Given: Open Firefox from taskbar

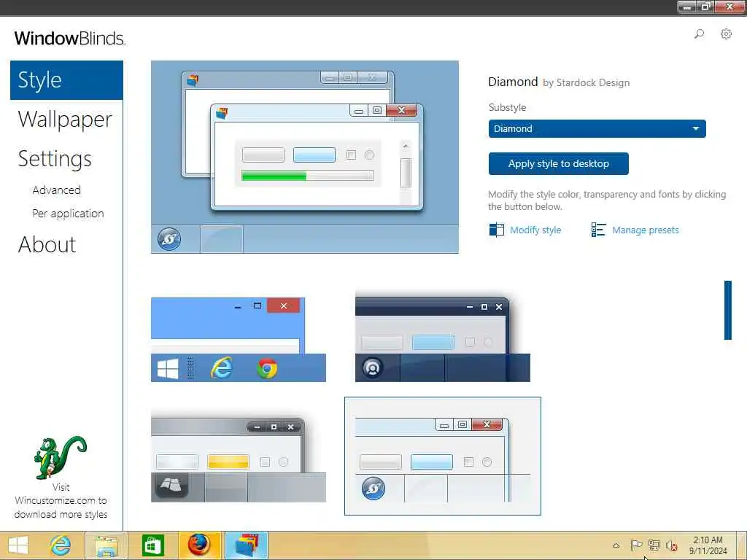Looking at the screenshot, I should 199,545.
